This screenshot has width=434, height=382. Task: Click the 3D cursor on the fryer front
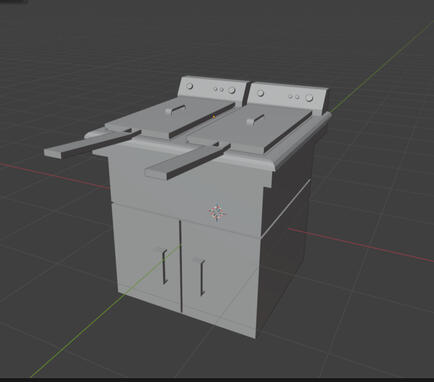click(217, 212)
